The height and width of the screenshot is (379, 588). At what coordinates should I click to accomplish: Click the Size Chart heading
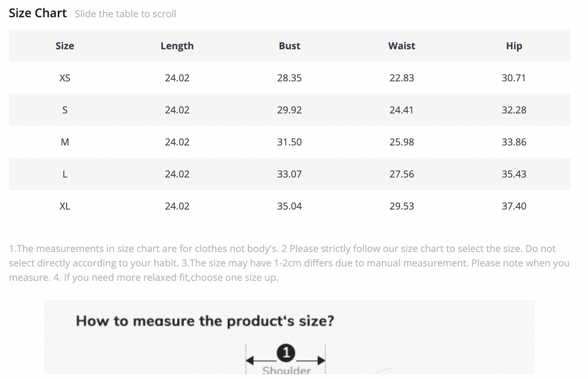(x=38, y=13)
